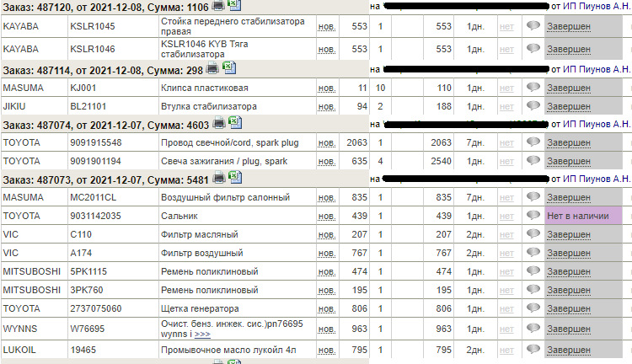Select order header Заказ: 487074
The height and width of the screenshot is (364, 632).
pos(105,126)
